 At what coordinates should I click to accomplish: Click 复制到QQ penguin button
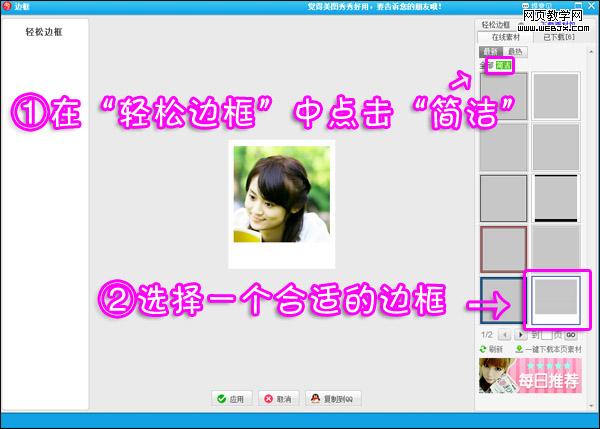pyautogui.click(x=332, y=398)
